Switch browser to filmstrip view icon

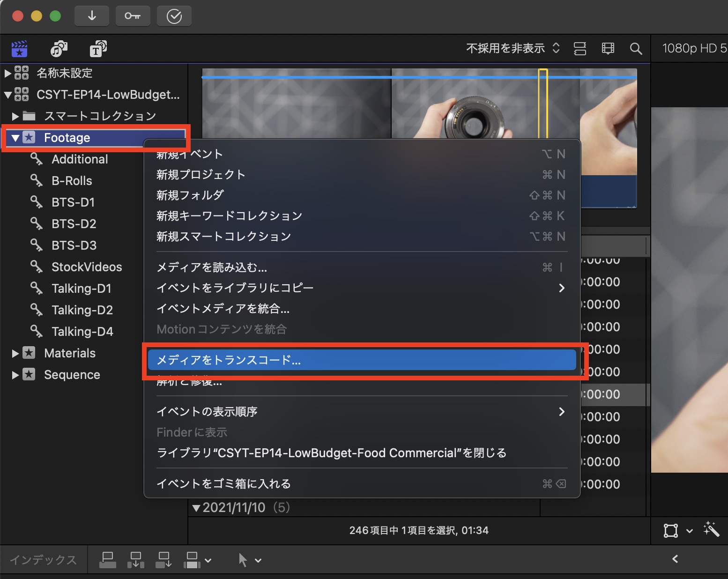pyautogui.click(x=608, y=48)
